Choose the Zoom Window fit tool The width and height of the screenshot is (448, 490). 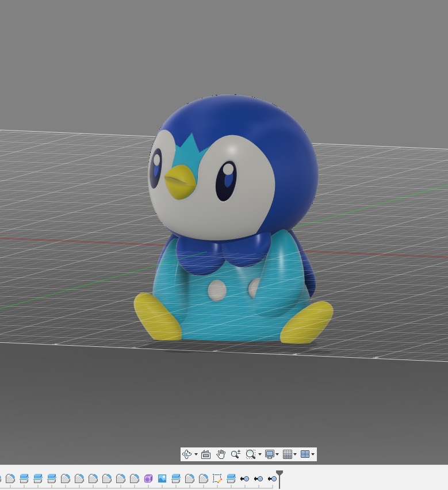click(x=251, y=454)
